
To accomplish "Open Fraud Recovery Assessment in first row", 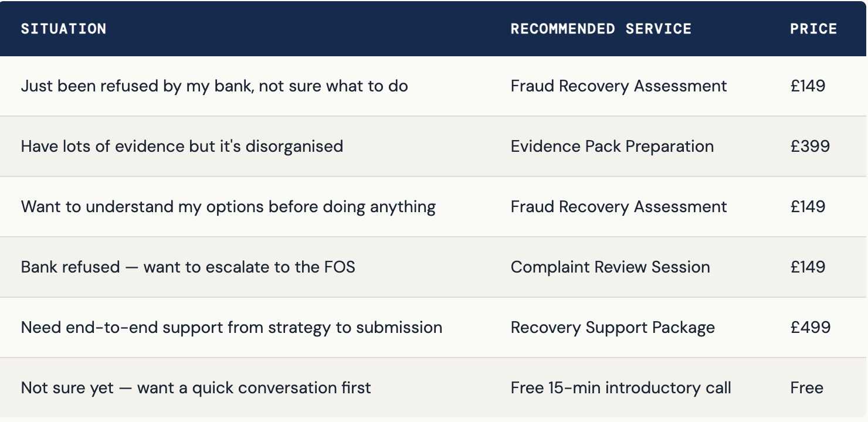I will pyautogui.click(x=619, y=86).
